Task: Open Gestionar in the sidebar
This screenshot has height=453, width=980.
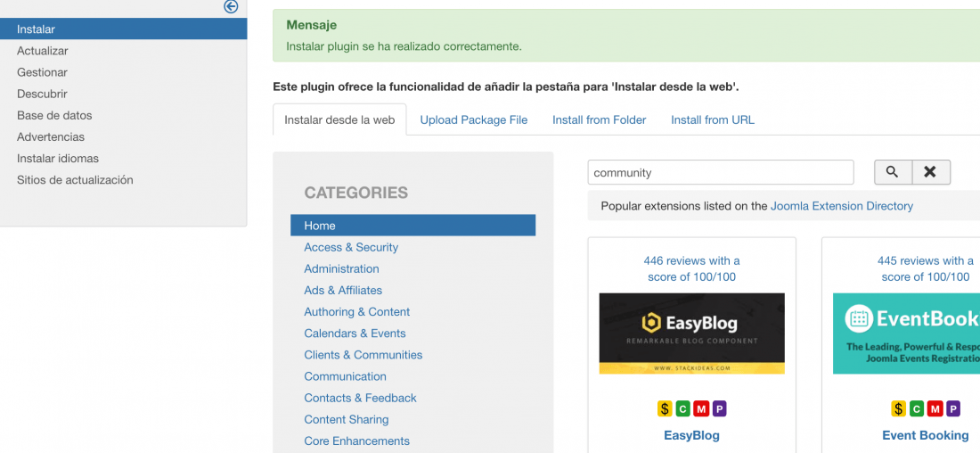Action: (x=42, y=72)
